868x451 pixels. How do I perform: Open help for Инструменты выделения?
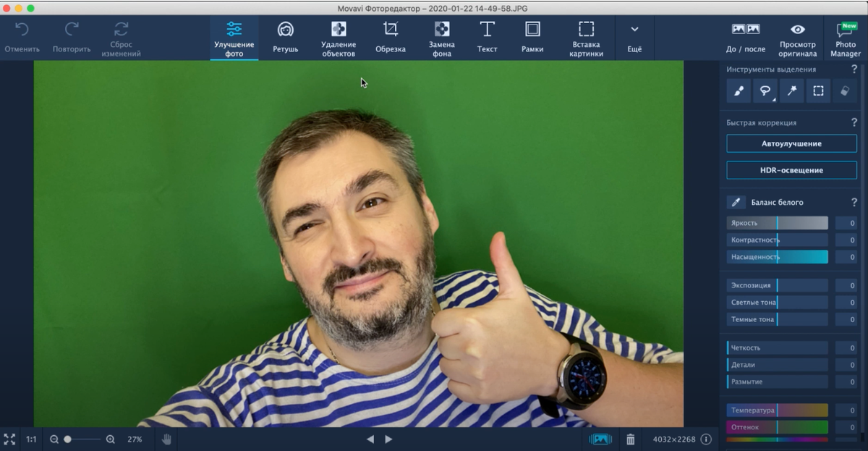coord(854,69)
